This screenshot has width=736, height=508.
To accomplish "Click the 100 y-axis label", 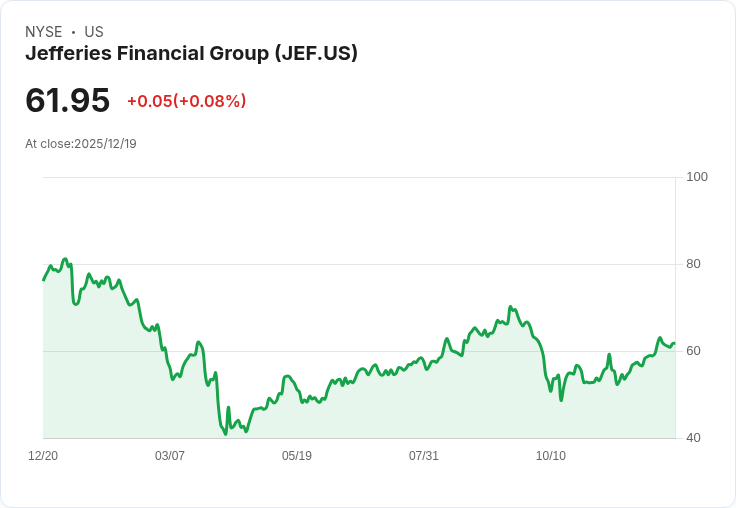I will click(697, 177).
